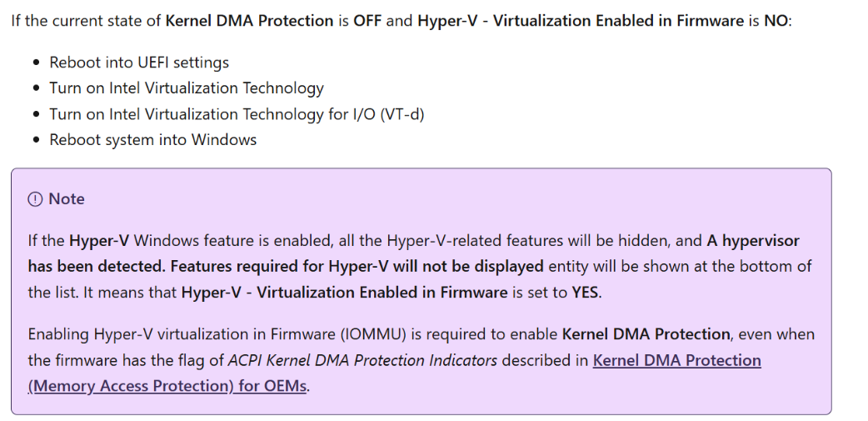Open Kernel DMA Protection for OEMs link
Screen dimensions: 868x421
tap(676, 361)
